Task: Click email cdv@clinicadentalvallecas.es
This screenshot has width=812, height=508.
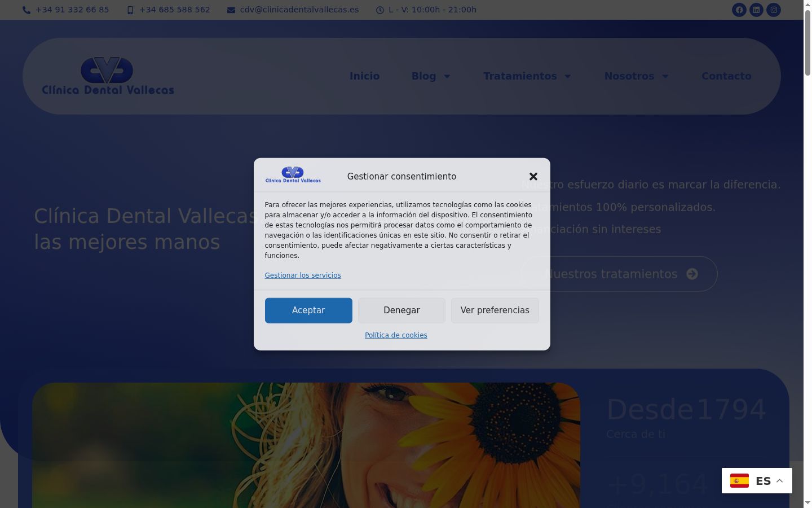Action: pyautogui.click(x=299, y=10)
